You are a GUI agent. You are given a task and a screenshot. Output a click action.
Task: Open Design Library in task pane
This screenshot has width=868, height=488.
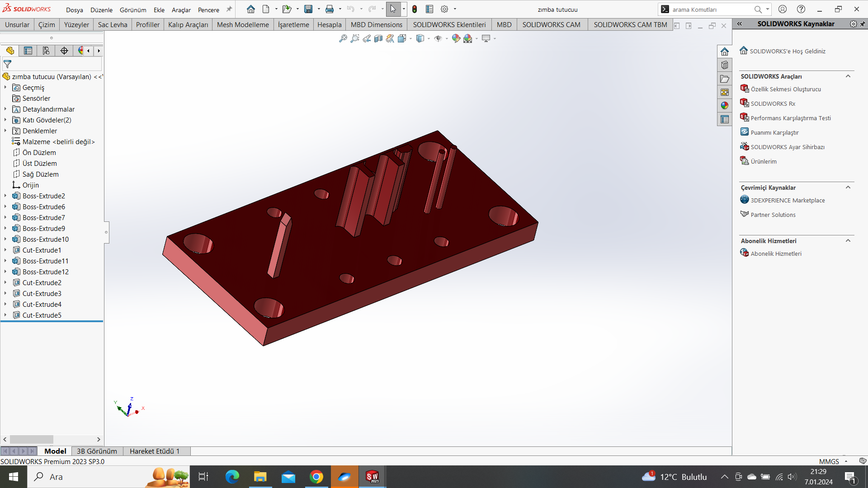click(725, 65)
